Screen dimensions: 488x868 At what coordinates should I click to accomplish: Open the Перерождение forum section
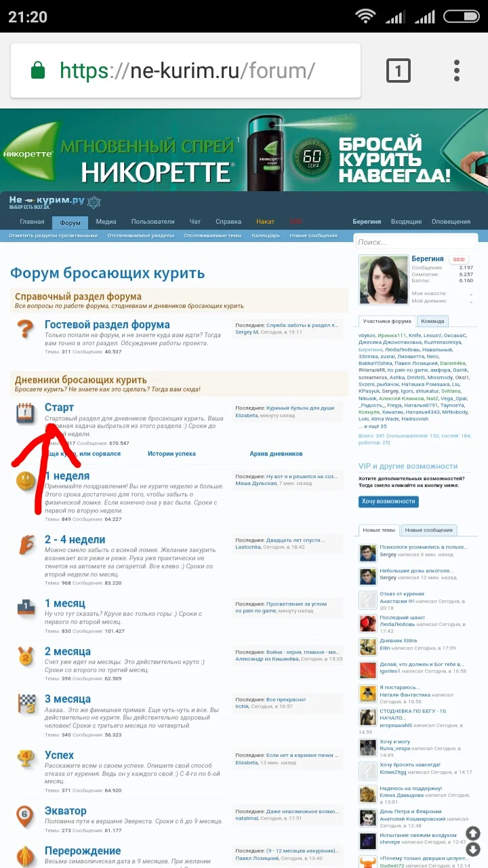[x=83, y=851]
